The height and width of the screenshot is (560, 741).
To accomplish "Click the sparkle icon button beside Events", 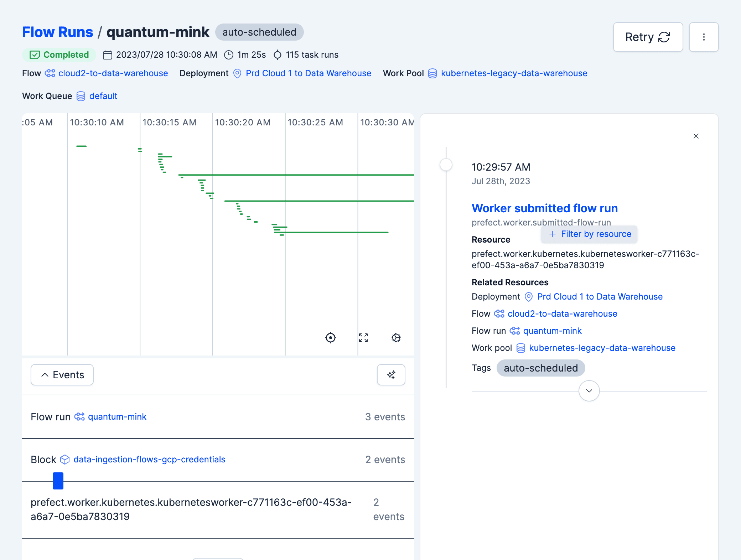I will pyautogui.click(x=391, y=374).
